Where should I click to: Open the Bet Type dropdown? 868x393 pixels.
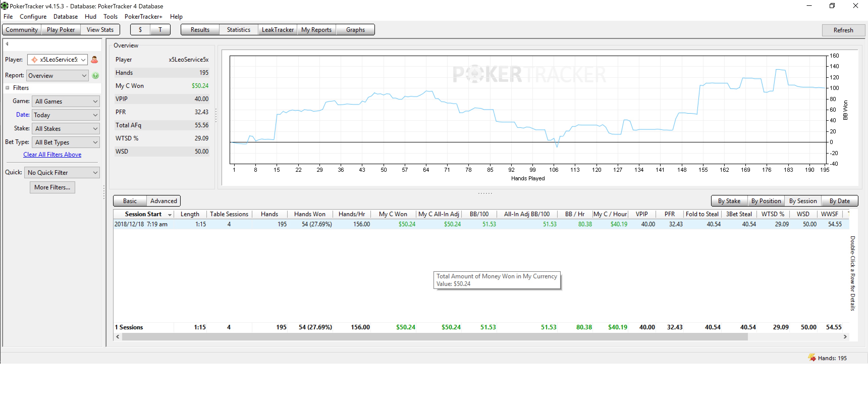66,142
